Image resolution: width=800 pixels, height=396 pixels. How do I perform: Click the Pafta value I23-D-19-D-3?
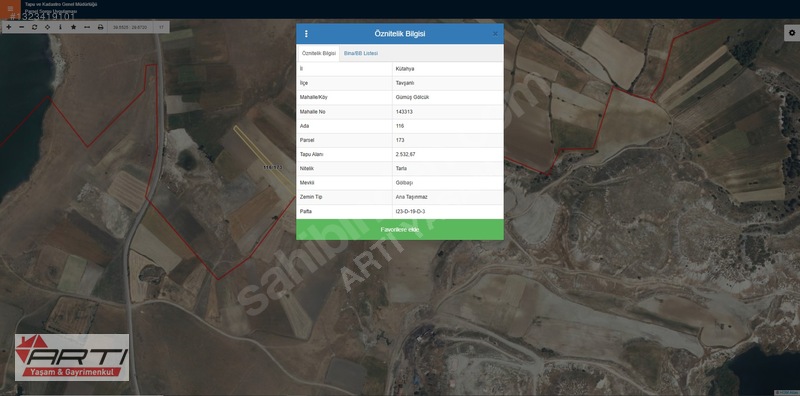tap(410, 211)
